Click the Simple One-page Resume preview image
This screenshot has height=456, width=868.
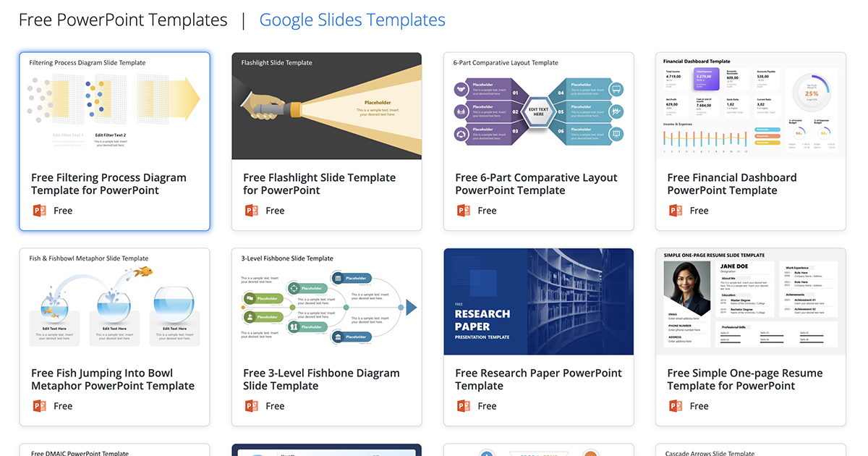[750, 301]
